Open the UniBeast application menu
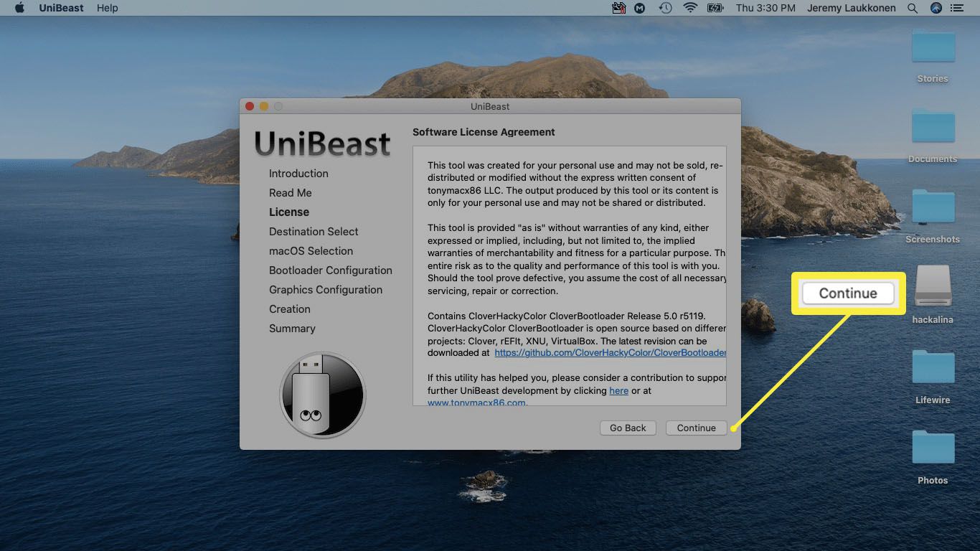Screen dimensions: 980x551 61,8
